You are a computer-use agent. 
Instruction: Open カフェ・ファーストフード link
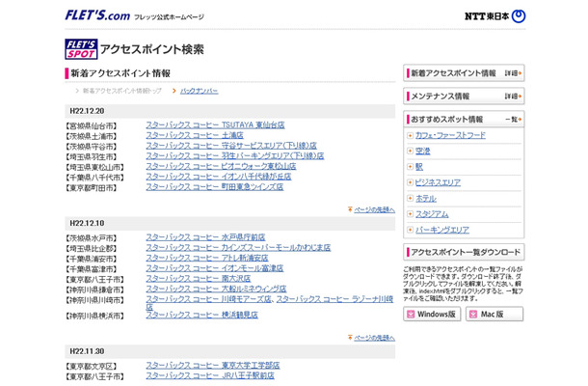[x=450, y=135]
